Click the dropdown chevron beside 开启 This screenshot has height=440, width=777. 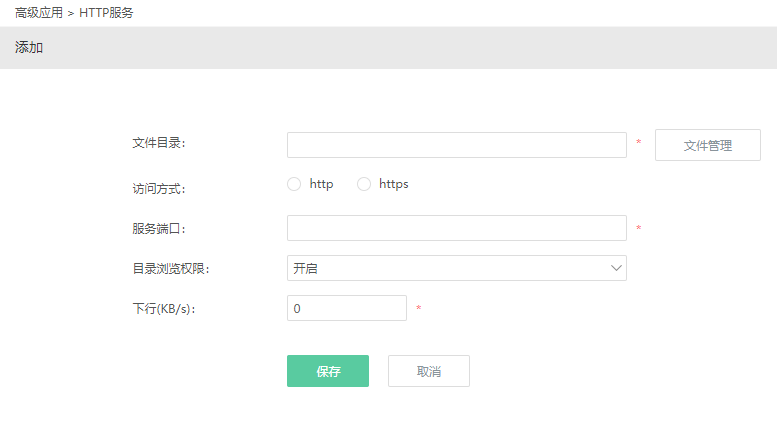coord(615,268)
